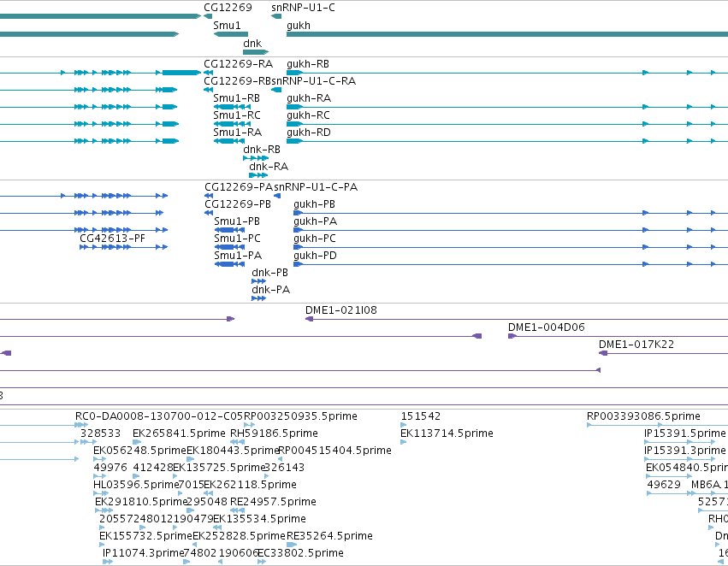The image size is (728, 566).
Task: Select the 412428 EST label
Action: tap(153, 469)
